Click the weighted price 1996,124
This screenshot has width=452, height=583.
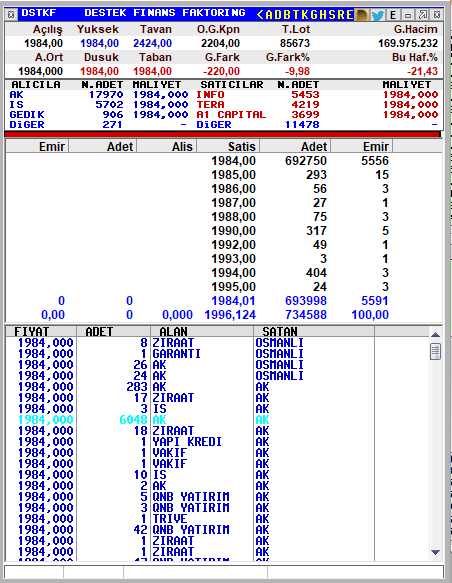coord(230,315)
